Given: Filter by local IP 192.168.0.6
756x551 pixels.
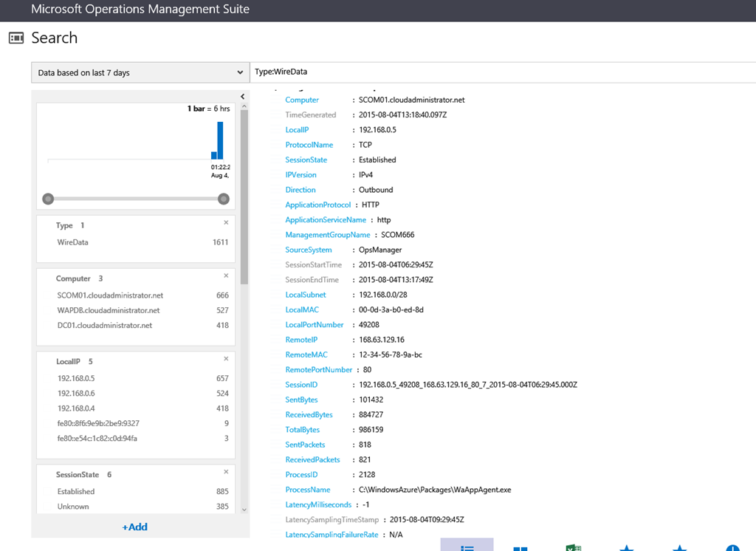Looking at the screenshot, I should (x=76, y=394).
